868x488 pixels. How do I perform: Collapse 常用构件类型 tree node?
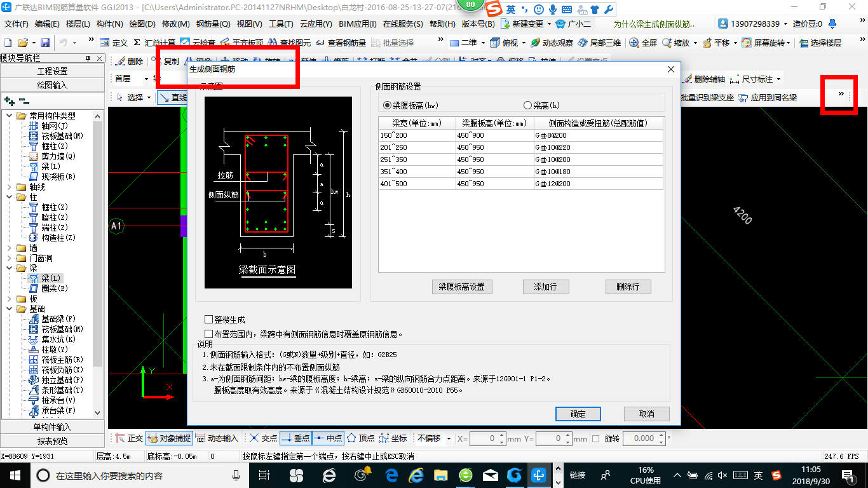click(9, 116)
